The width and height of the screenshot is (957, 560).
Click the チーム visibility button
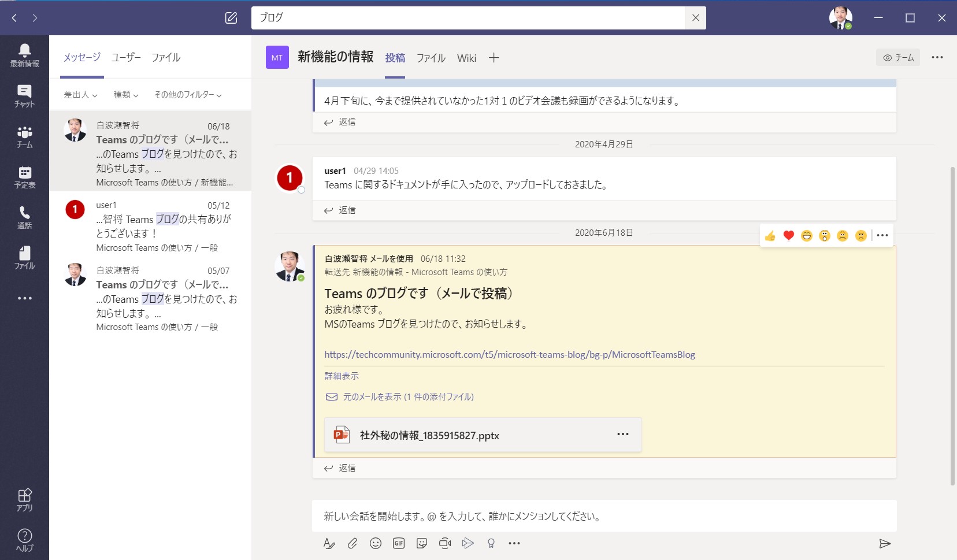click(898, 57)
